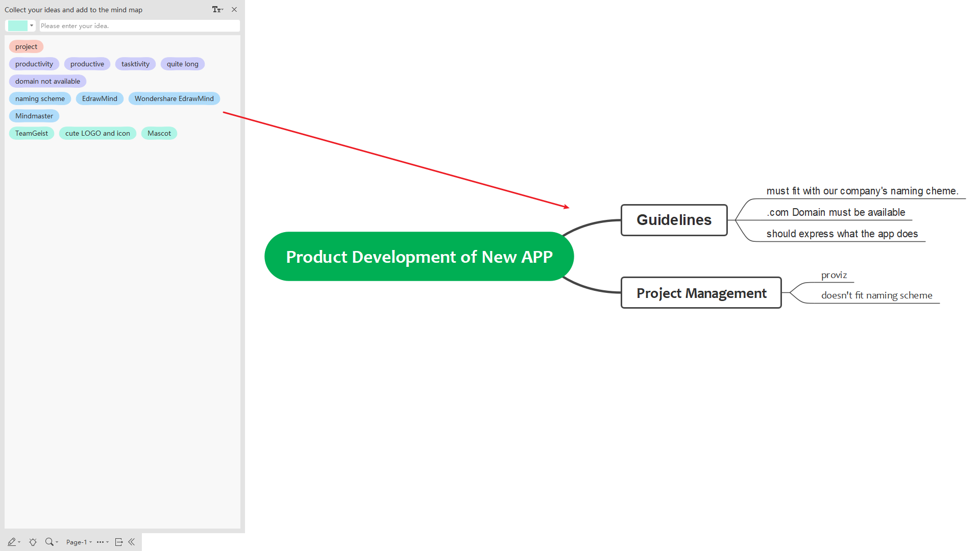Click the 'Wondershare EdrawMind' idea tag
This screenshot has height=551, width=980.
click(174, 98)
